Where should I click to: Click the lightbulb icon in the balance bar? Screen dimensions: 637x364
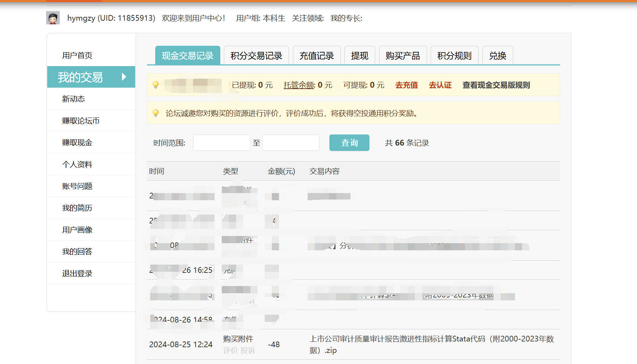point(156,85)
